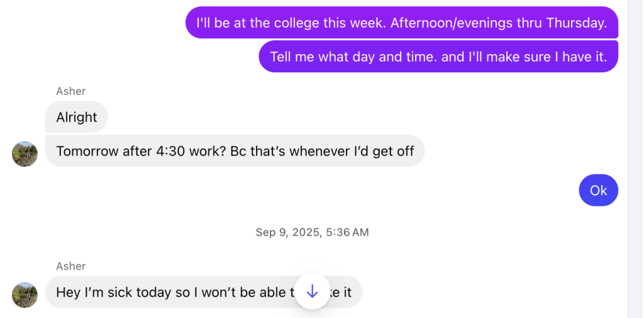644x318 pixels.
Task: Click Asher's avatar beside the 4:30 message
Action: point(25,154)
